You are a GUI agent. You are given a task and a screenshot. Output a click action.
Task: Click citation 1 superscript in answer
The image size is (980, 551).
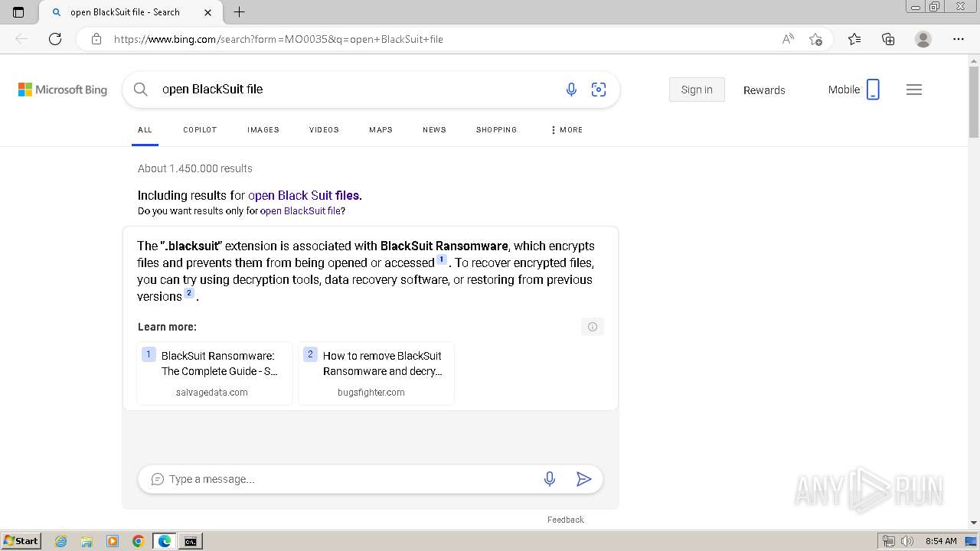(442, 260)
